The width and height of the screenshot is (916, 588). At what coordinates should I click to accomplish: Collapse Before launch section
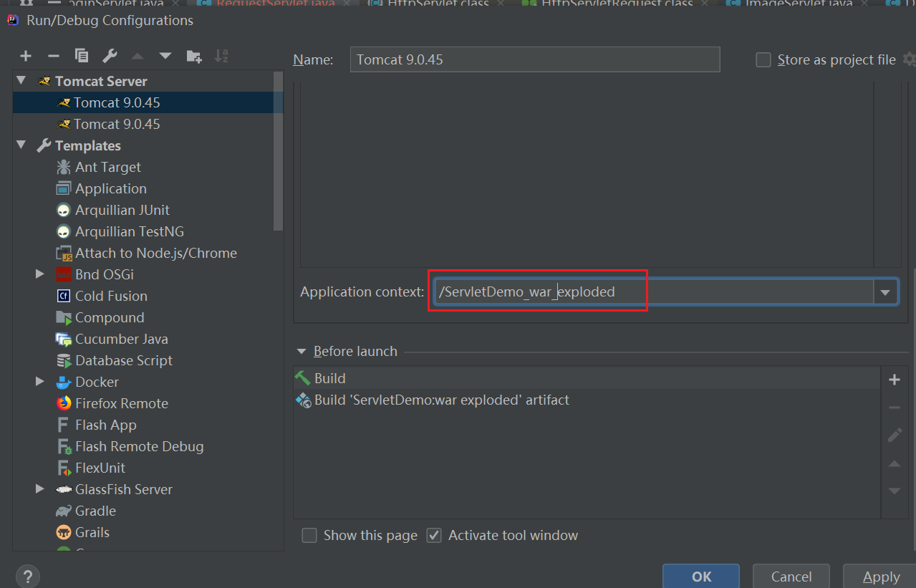point(303,352)
